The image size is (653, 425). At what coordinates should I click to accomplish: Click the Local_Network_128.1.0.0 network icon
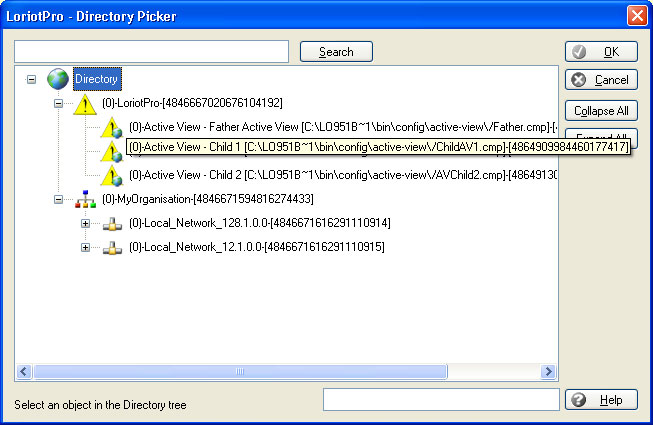[x=112, y=224]
